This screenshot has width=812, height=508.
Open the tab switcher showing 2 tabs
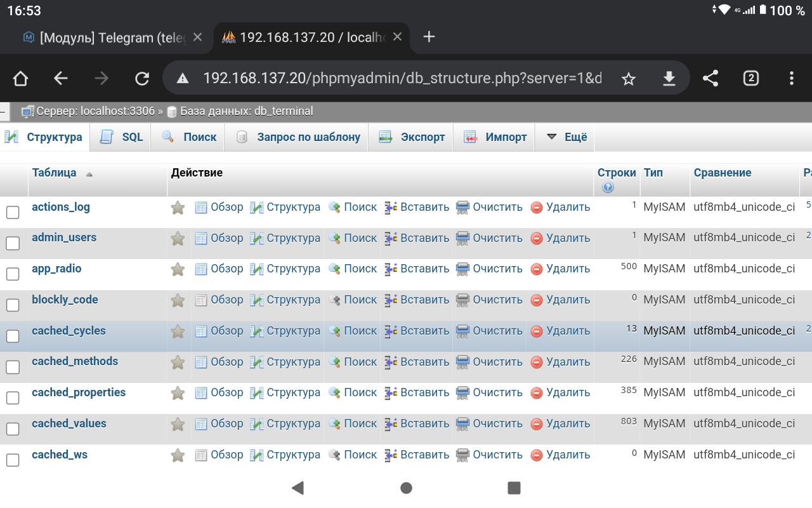750,77
